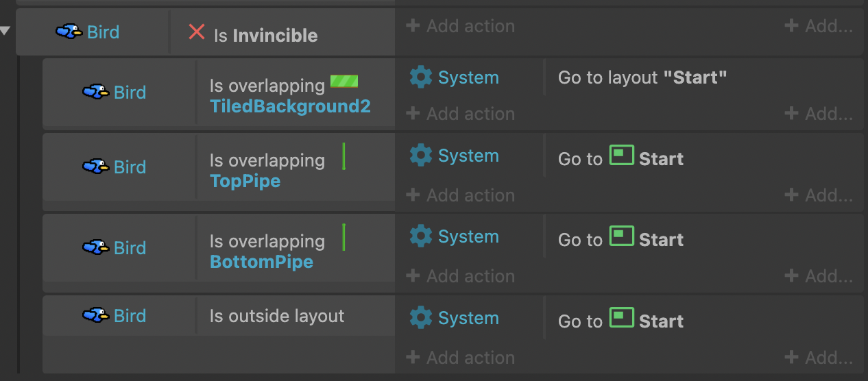Select Go to Start action in BottomPipe event
Image resolution: width=868 pixels, height=381 pixels.
(621, 239)
